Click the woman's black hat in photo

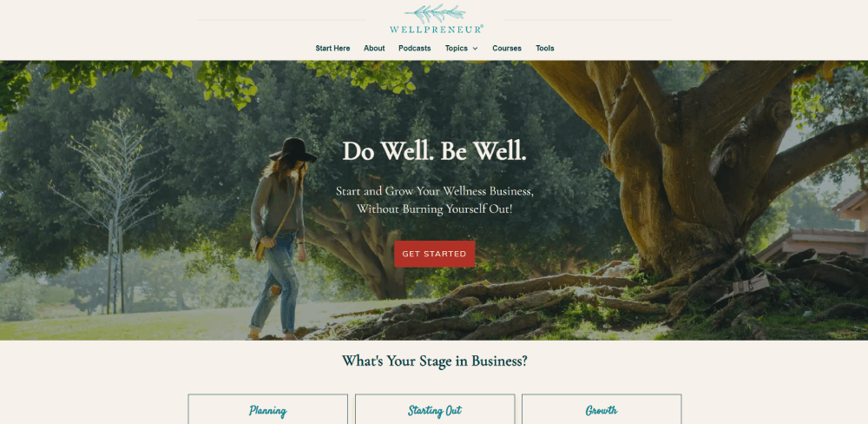pyautogui.click(x=293, y=149)
